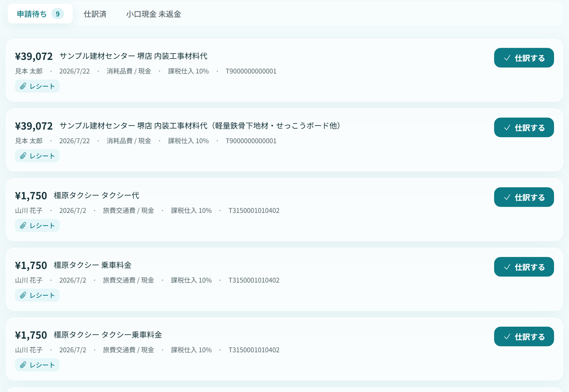Click the title "橿原タクシー タクシー代"
Image resolution: width=569 pixels, height=392 pixels.
point(96,195)
